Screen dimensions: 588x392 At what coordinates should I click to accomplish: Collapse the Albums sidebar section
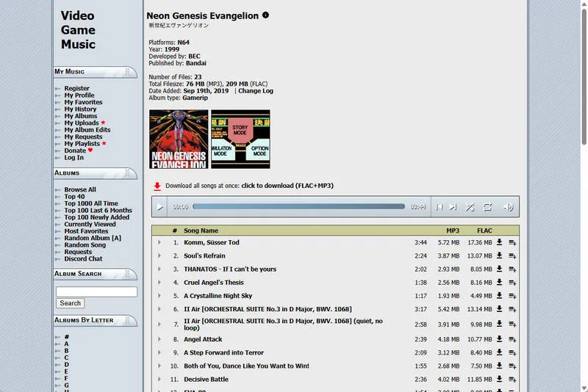tap(127, 173)
